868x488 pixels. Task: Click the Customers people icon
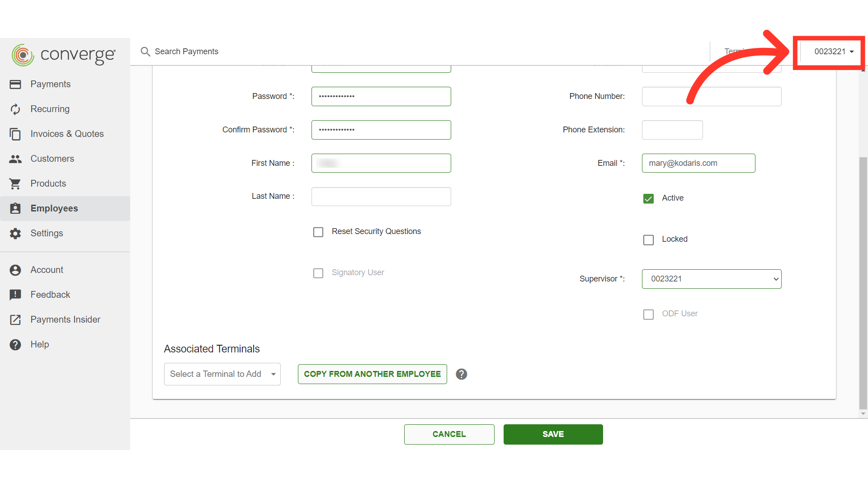pos(15,159)
